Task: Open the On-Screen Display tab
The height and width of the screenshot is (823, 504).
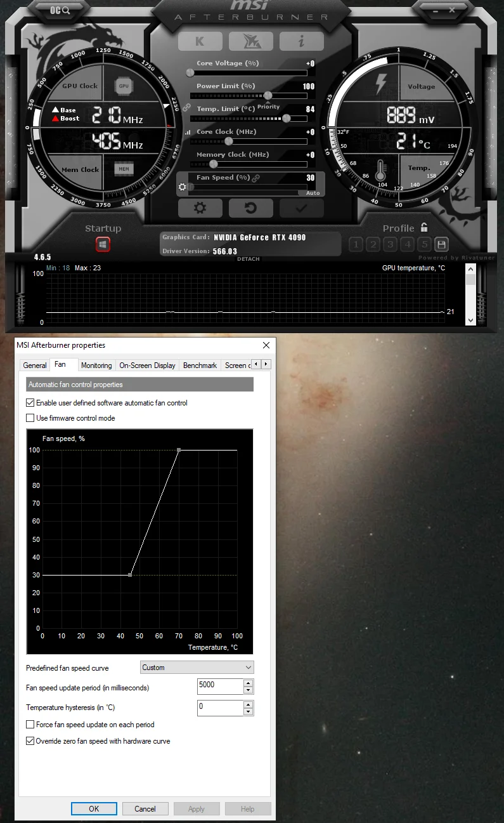Action: pos(148,365)
